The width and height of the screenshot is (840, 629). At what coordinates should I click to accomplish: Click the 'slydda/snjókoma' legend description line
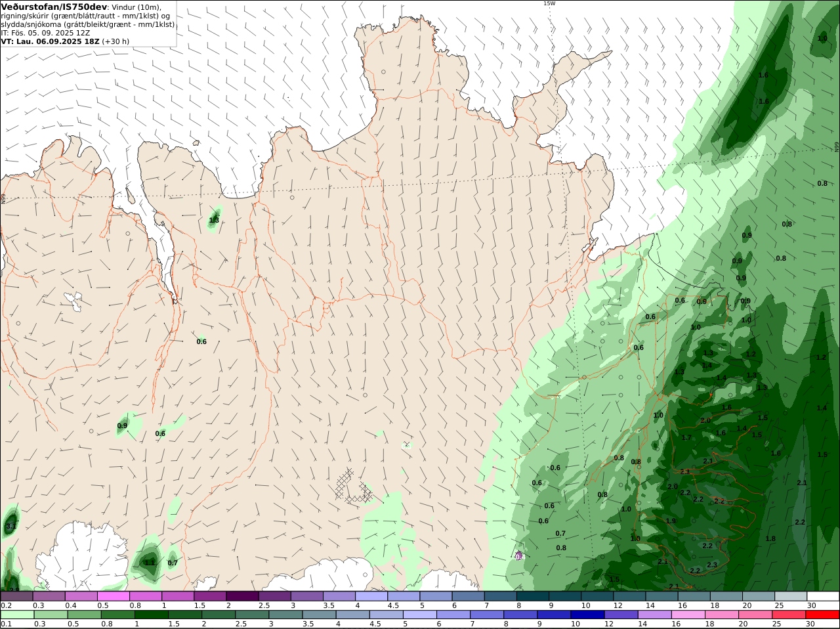pyautogui.click(x=88, y=24)
